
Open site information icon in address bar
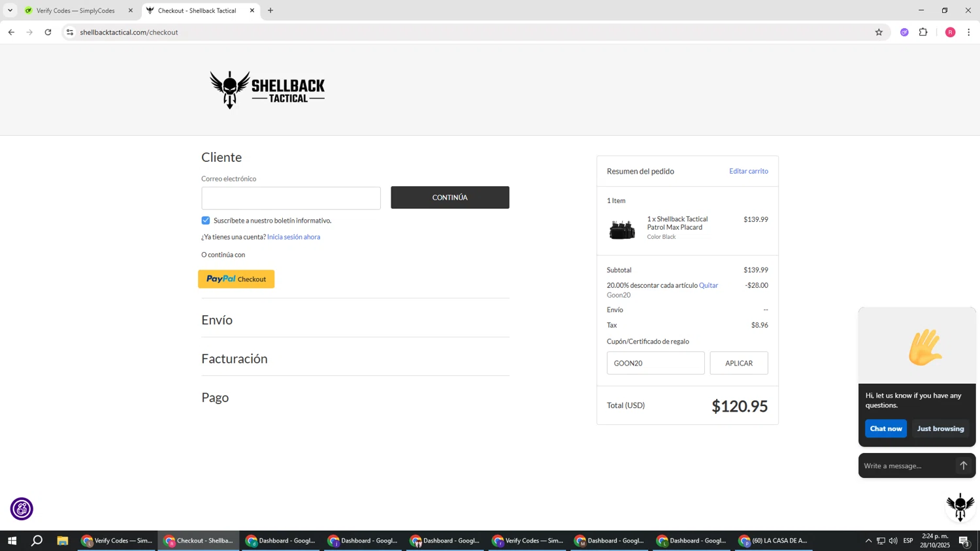coord(70,32)
